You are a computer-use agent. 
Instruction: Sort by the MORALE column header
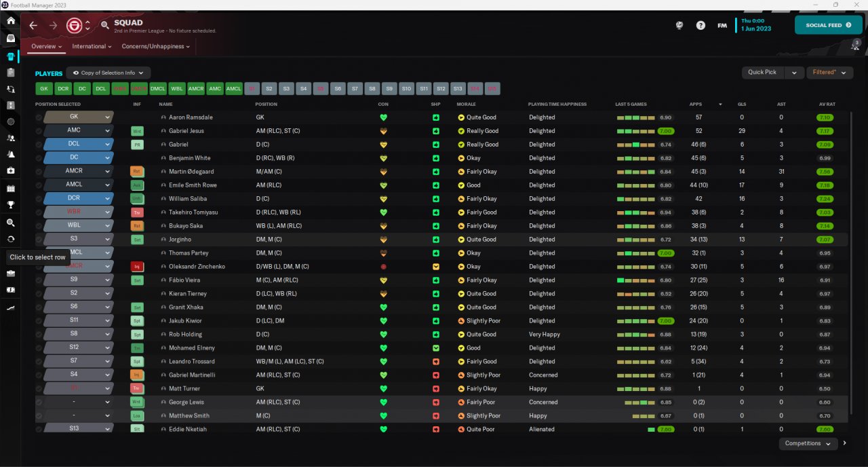point(467,105)
